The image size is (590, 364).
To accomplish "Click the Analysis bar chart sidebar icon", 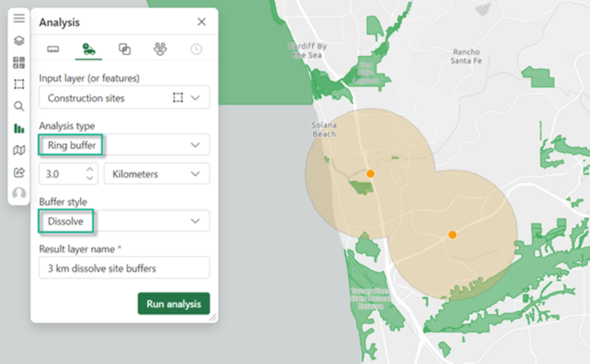I will (x=19, y=128).
